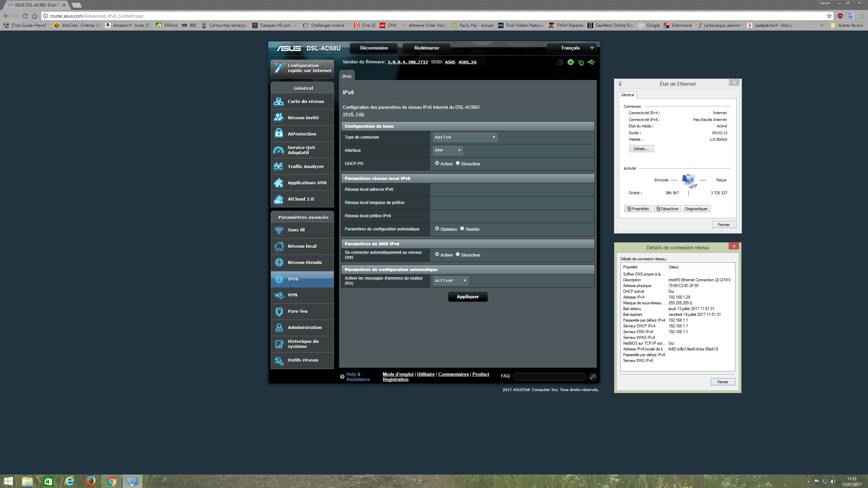The height and width of the screenshot is (488, 868).
Task: Open AiProtection lock icon in sidebar
Action: point(279,134)
